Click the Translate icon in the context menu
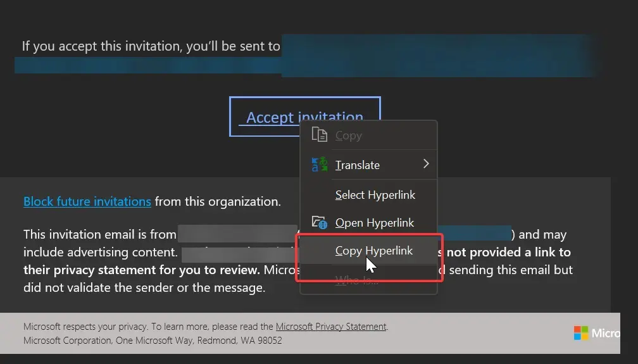This screenshot has width=638, height=364. coord(320,165)
